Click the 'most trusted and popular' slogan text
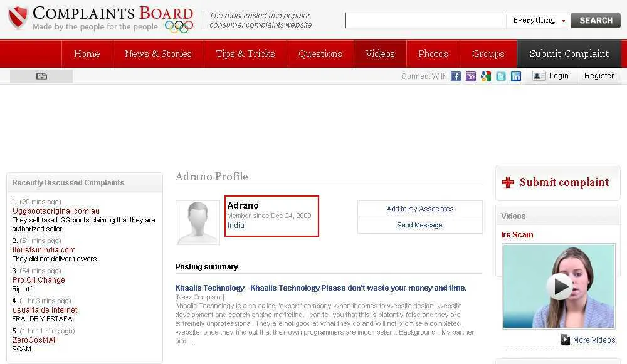Image resolution: width=627 pixels, height=364 pixels. pos(261,20)
